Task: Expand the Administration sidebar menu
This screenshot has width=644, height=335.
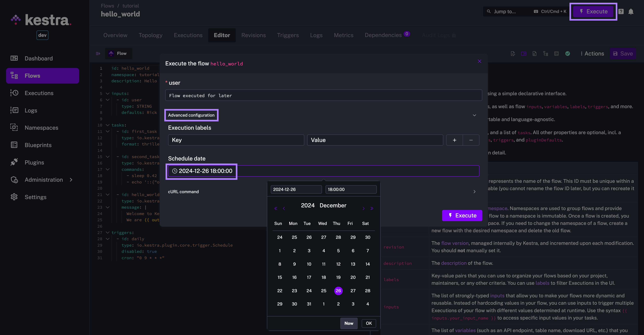Action: click(71, 180)
